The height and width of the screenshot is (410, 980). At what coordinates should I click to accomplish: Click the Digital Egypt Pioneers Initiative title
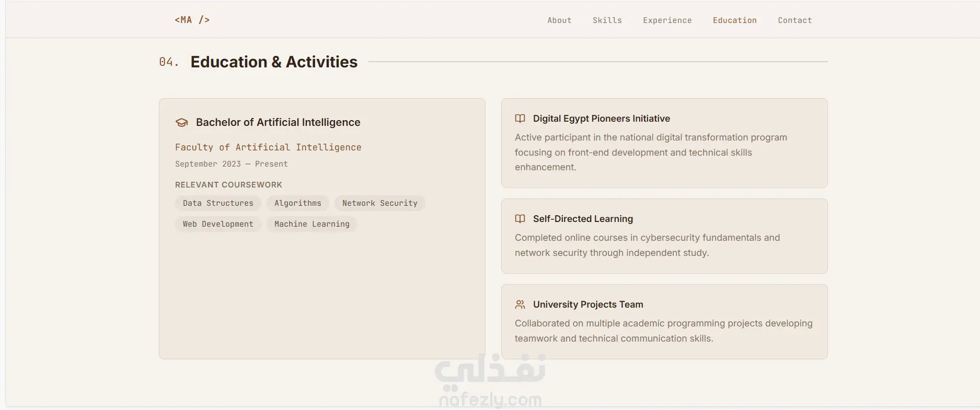[x=601, y=119]
